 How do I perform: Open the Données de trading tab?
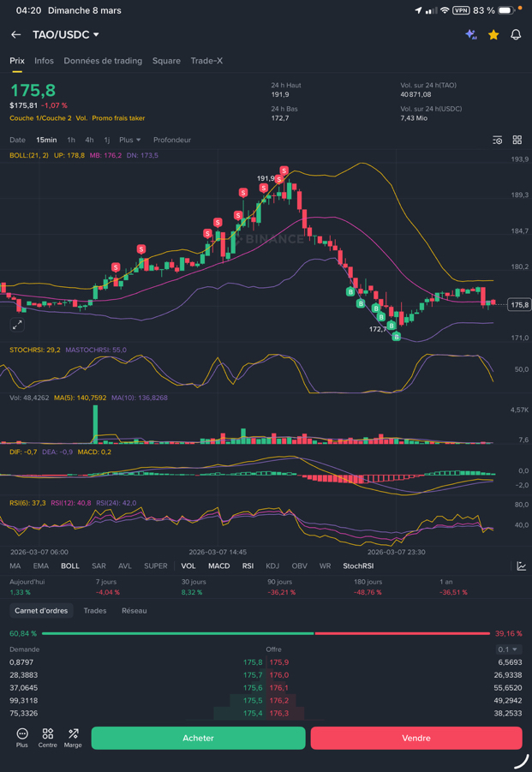tap(103, 61)
